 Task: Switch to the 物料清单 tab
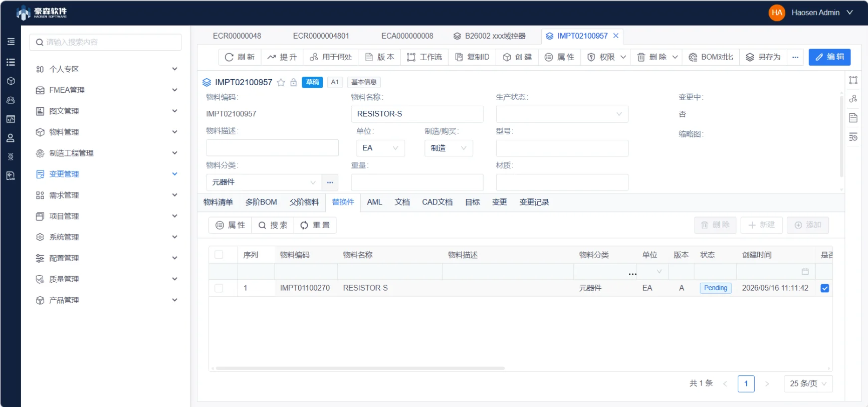[218, 202]
